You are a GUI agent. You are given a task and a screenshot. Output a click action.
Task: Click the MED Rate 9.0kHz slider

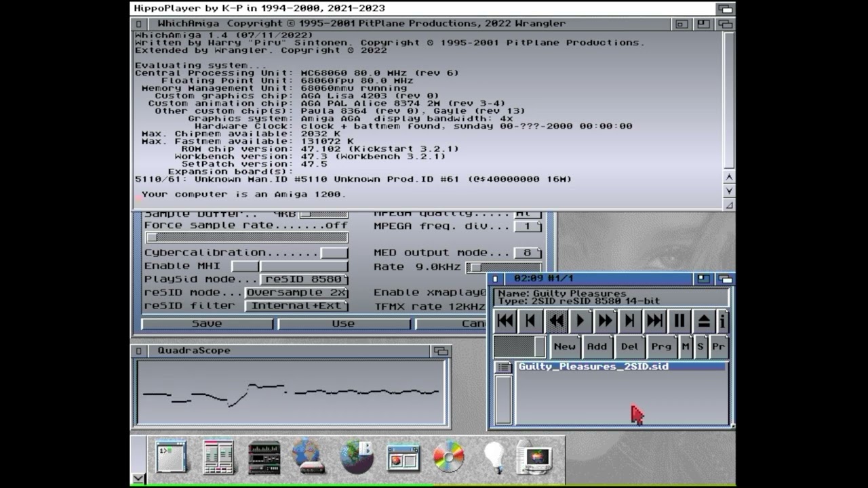[x=503, y=267]
